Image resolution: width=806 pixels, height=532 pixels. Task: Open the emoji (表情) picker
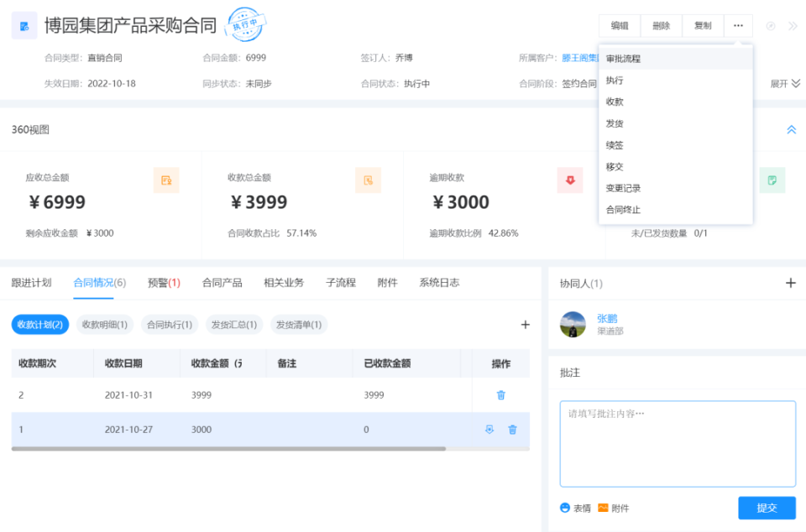point(576,508)
